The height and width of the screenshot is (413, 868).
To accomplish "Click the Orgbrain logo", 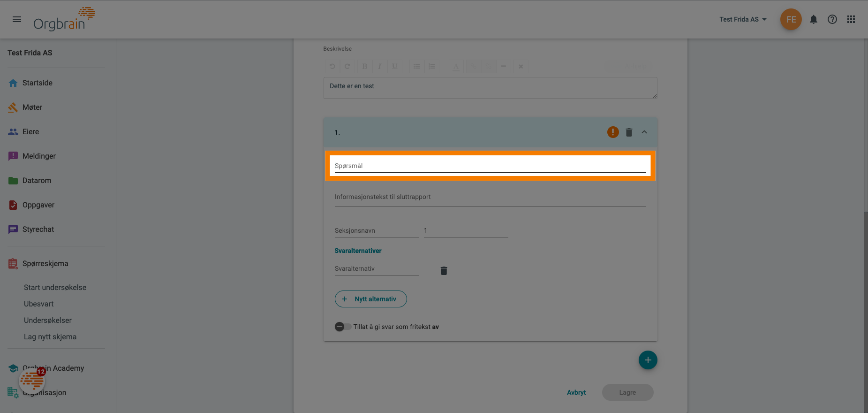I will click(64, 19).
